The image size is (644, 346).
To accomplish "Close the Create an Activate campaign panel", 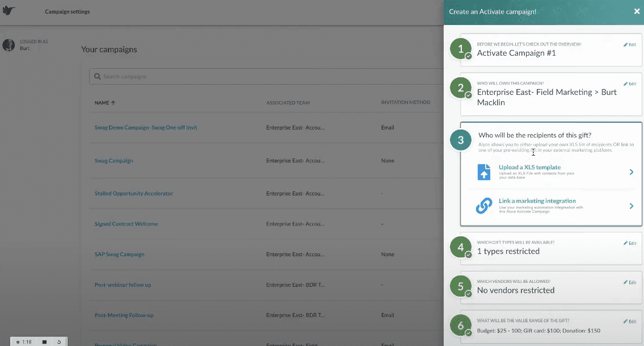I will pos(637,11).
